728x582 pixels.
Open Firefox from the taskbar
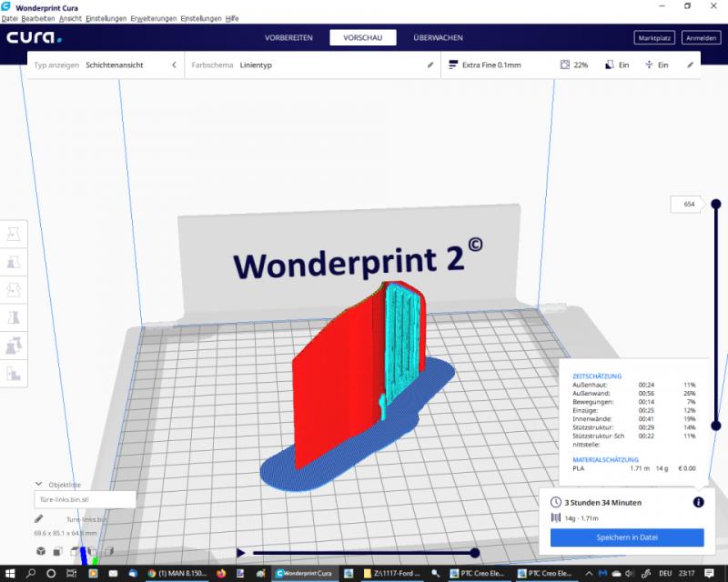pos(221,574)
